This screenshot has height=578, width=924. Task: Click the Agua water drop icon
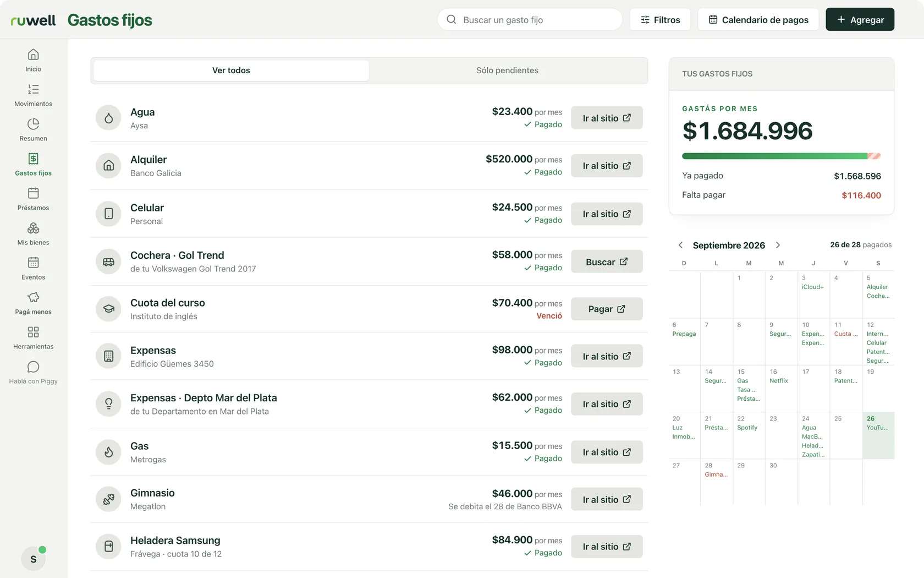[108, 118]
